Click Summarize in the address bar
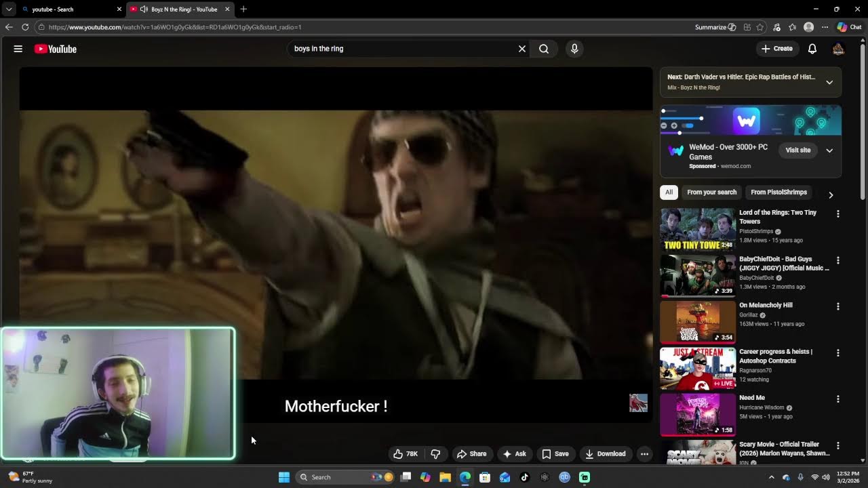868x488 pixels. pos(715,27)
